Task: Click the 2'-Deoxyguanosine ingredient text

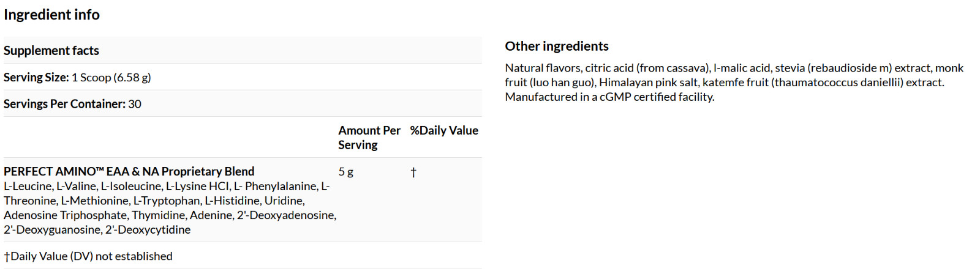Action: 52,230
